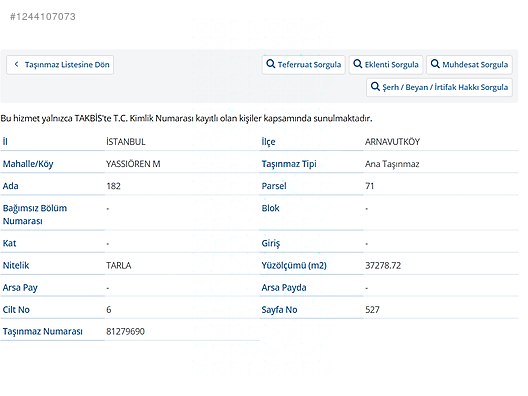
Task: Click the Ada label
Action: click(10, 186)
